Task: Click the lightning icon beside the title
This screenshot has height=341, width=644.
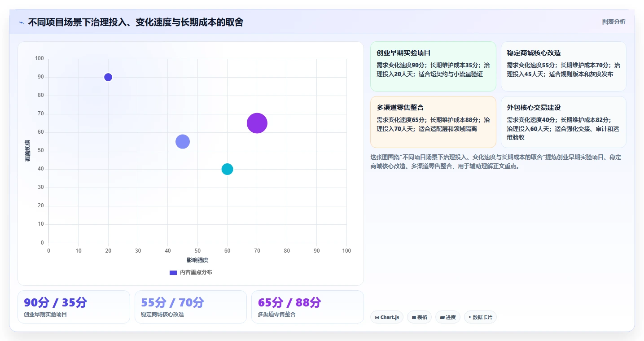Action: [21, 22]
